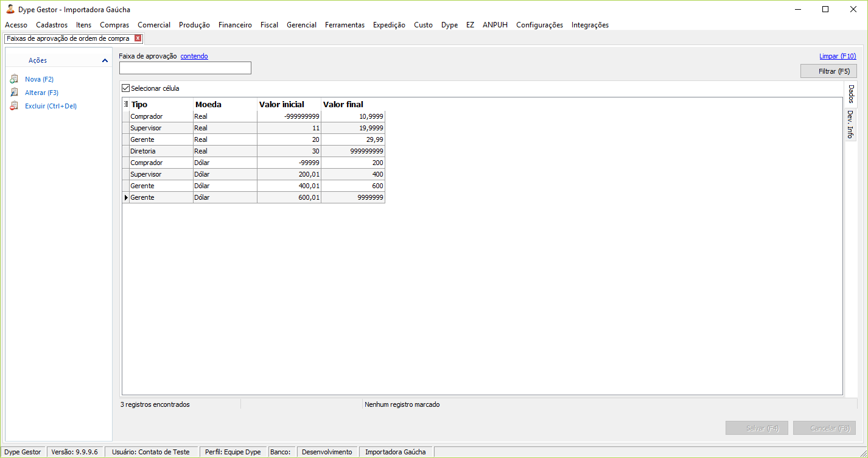Open the Cadastros menu

pos(52,25)
